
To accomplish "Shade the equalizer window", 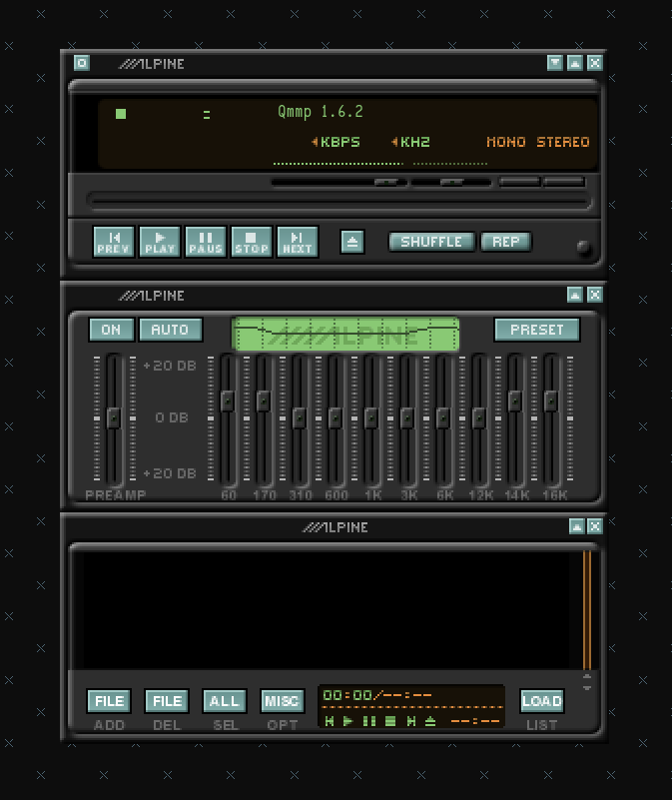I will pyautogui.click(x=575, y=295).
